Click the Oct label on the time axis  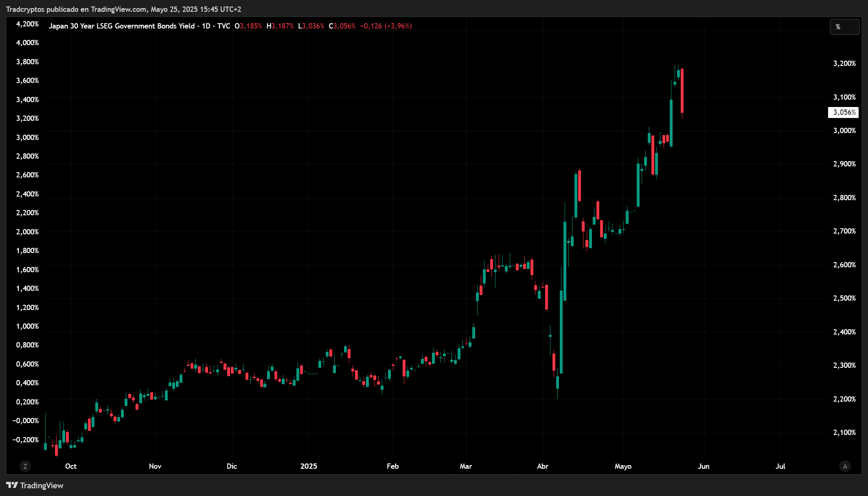[x=71, y=466]
